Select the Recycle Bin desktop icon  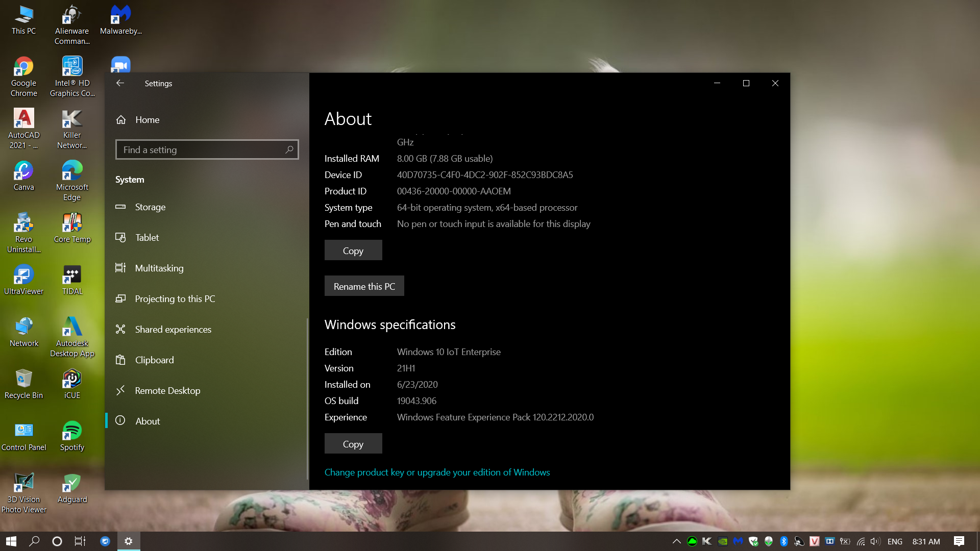point(24,384)
